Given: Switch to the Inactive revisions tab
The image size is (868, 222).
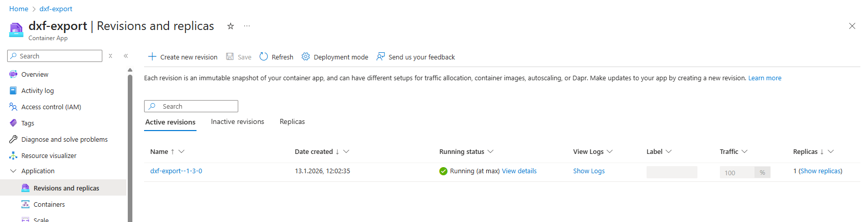Looking at the screenshot, I should [x=237, y=122].
